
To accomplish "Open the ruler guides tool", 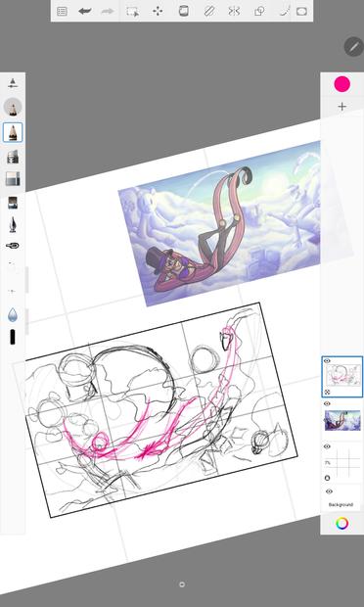I will coord(208,11).
